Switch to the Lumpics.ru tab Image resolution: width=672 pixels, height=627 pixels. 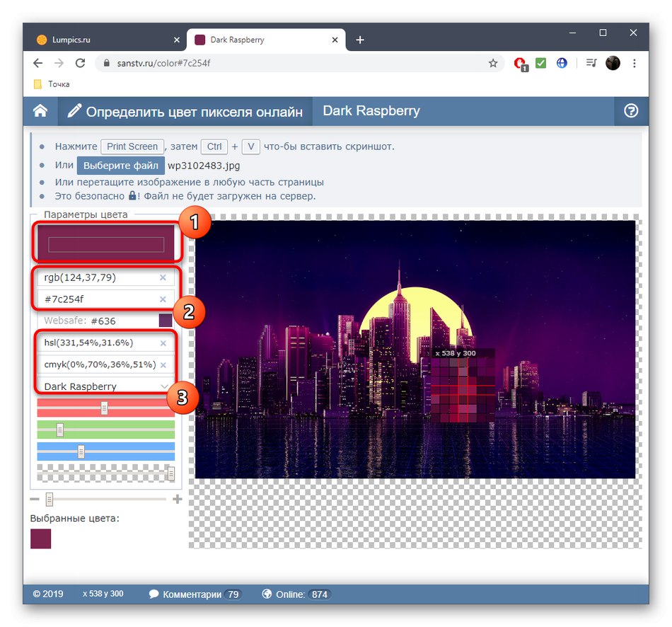click(106, 40)
